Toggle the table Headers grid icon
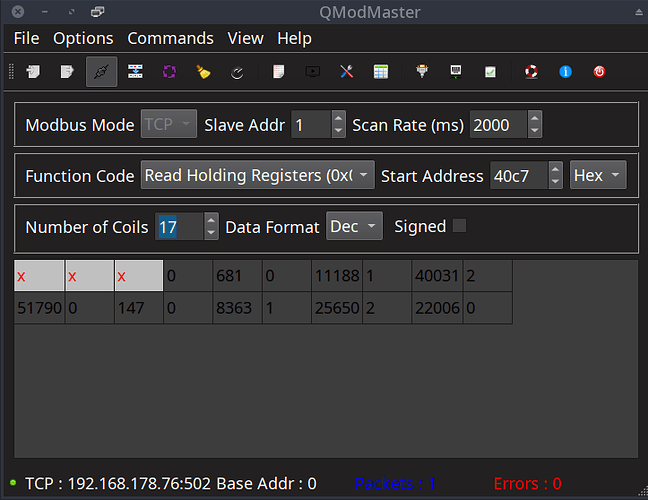The image size is (648, 500). pyautogui.click(x=381, y=72)
